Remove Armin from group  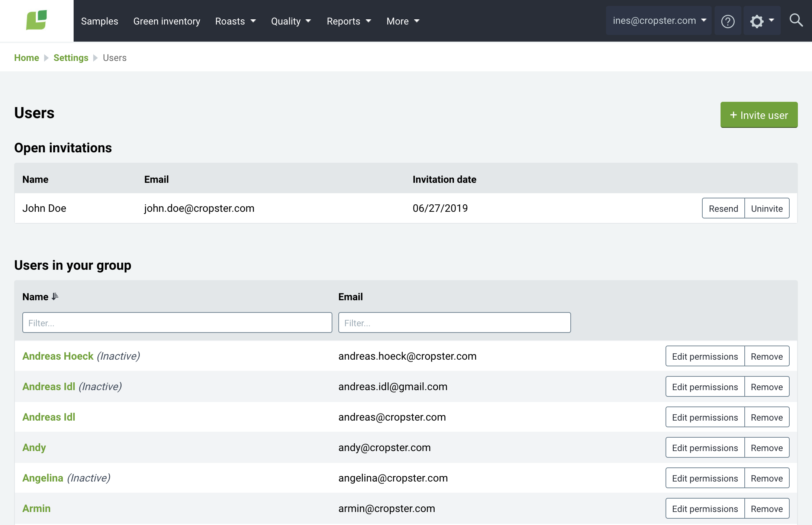(767, 509)
